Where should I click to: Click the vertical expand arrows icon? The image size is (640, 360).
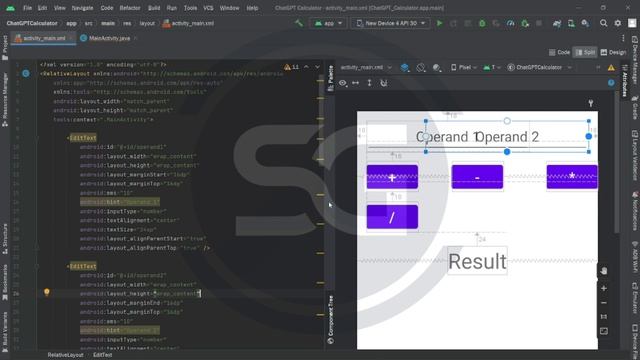click(x=369, y=83)
